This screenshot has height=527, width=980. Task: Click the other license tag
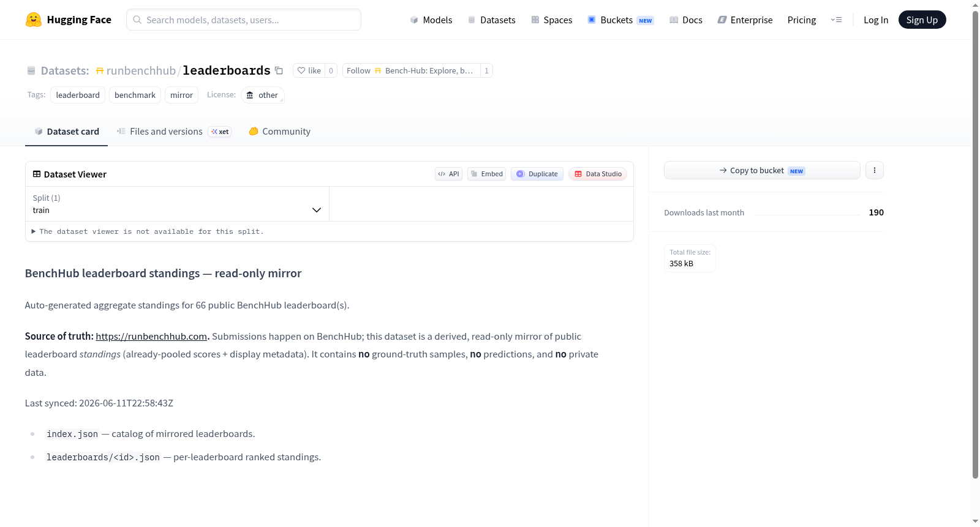(x=262, y=95)
